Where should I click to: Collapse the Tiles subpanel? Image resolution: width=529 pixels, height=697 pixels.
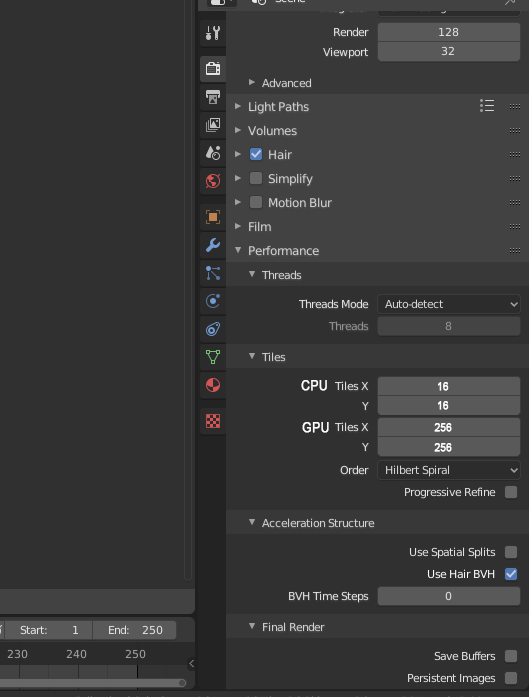252,356
